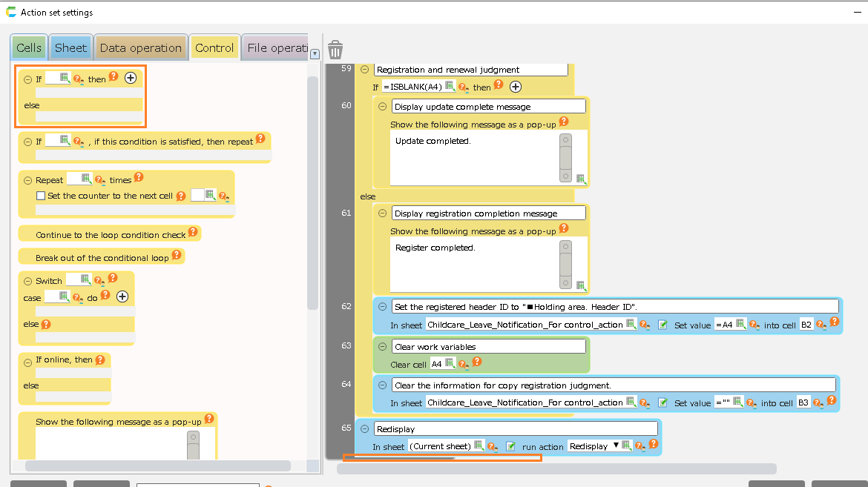Collapse the 'Registration and renewal judgment' step
868x487 pixels.
[x=365, y=69]
